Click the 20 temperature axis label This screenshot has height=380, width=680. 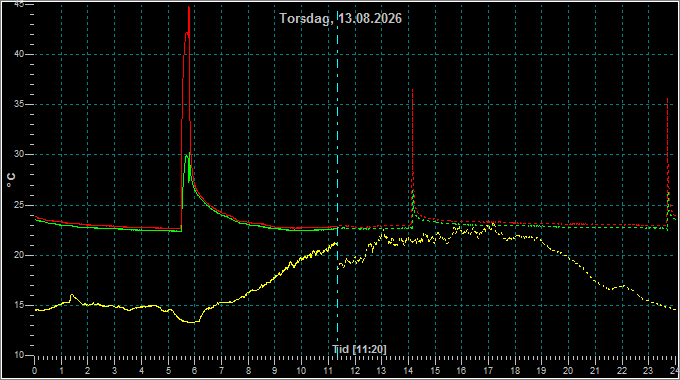19,255
